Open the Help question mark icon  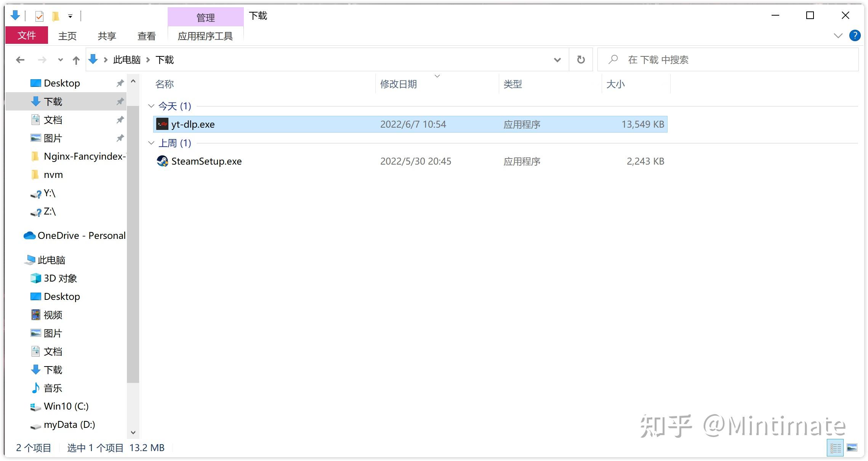point(855,36)
